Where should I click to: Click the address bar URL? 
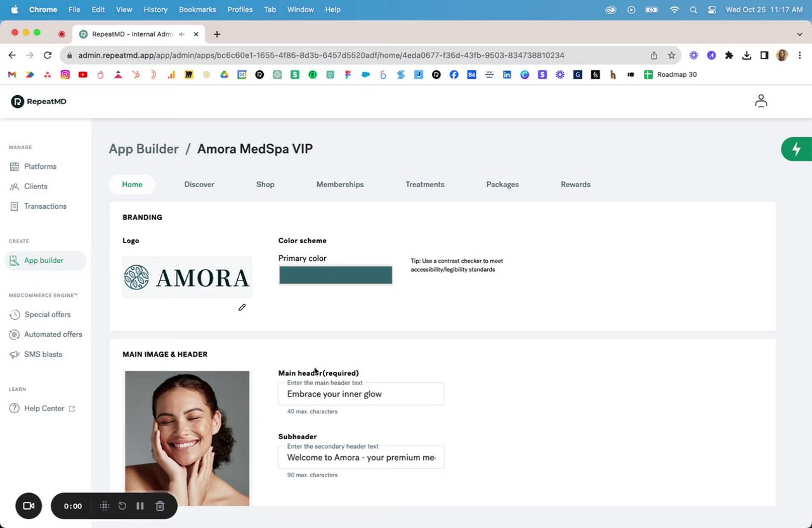(321, 55)
